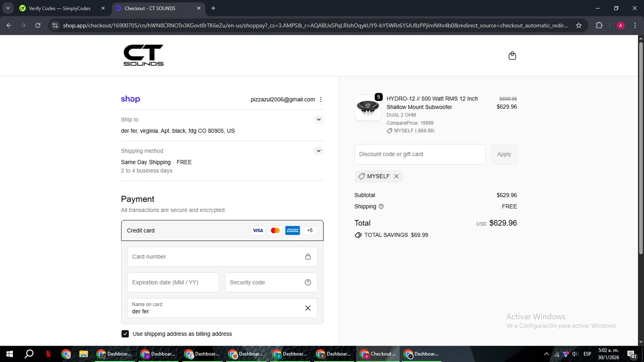Click the security code help icon

pyautogui.click(x=308, y=282)
